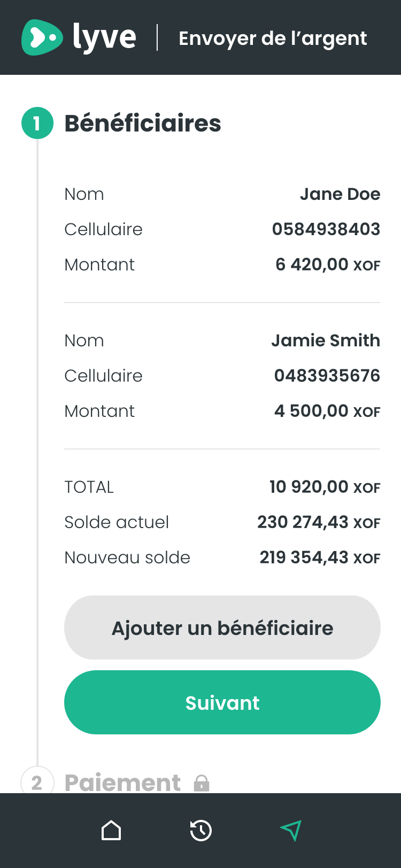Open the transaction history icon
Screen dimensions: 401x868
pos(201,831)
